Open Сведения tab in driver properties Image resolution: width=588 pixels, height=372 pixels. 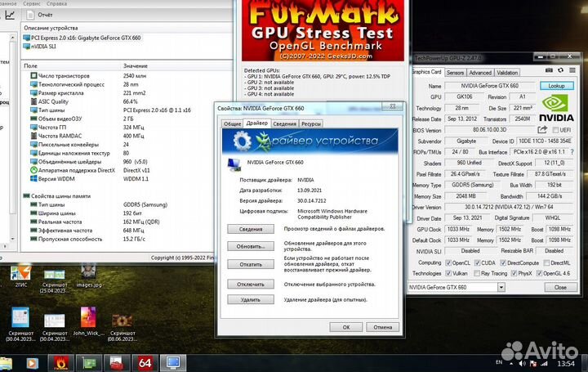click(x=284, y=124)
